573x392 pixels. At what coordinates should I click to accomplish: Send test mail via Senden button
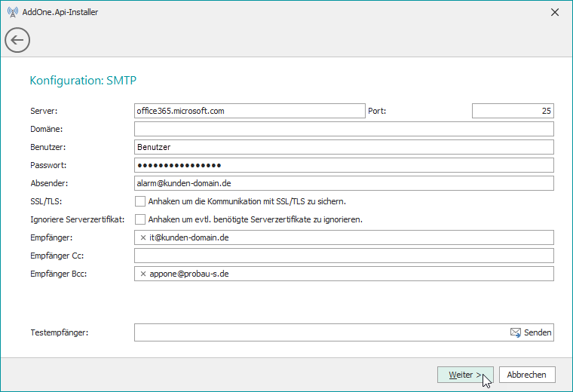531,332
